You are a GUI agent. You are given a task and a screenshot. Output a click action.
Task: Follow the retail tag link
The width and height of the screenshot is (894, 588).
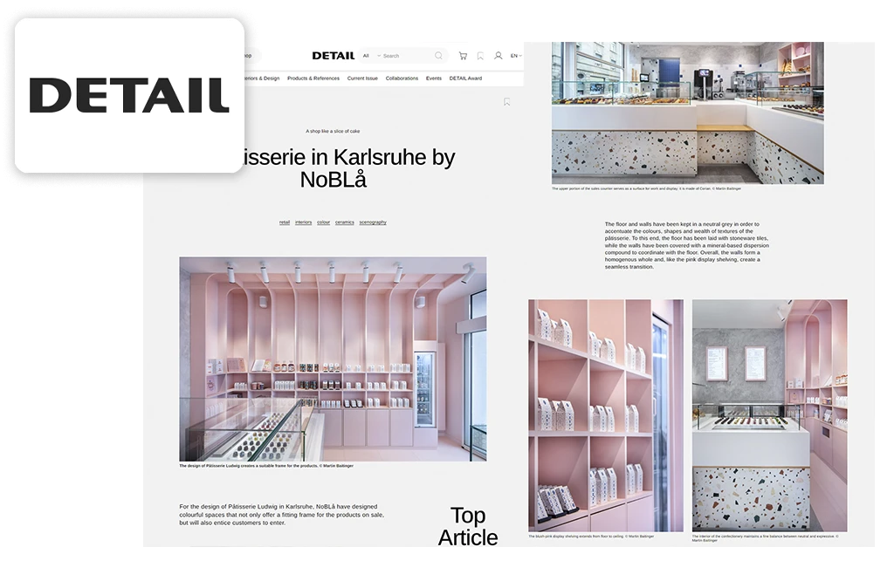(x=285, y=222)
